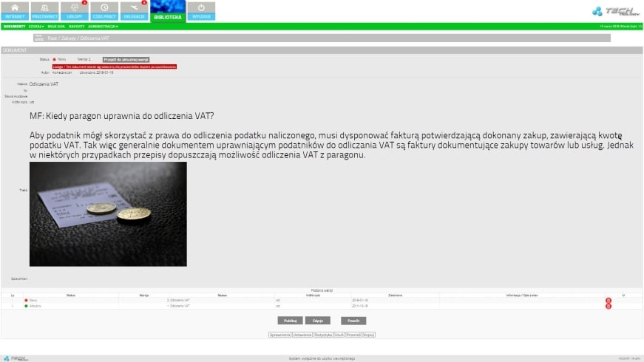Viewport: 644px width, 362px height.
Task: Open the Ustawienia settings button
Action: [x=302, y=335]
